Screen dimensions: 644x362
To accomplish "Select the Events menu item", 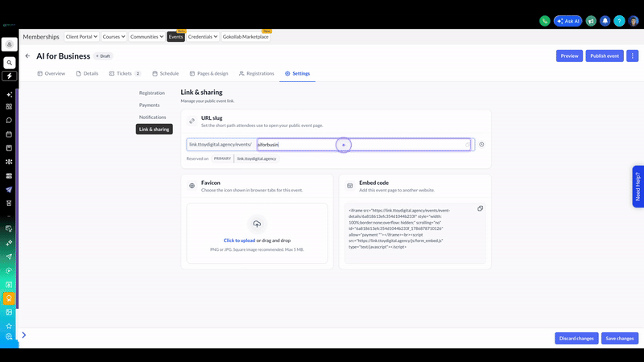I will click(x=175, y=36).
